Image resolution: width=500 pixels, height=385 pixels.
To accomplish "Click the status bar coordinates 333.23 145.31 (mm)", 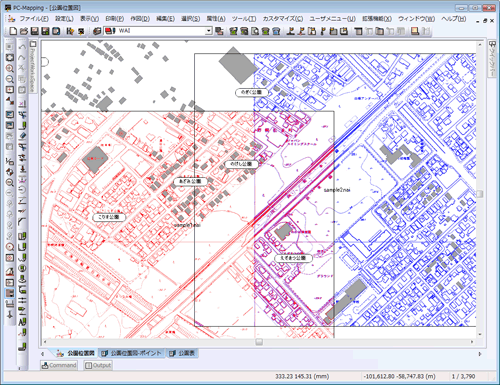I will pyautogui.click(x=302, y=376).
